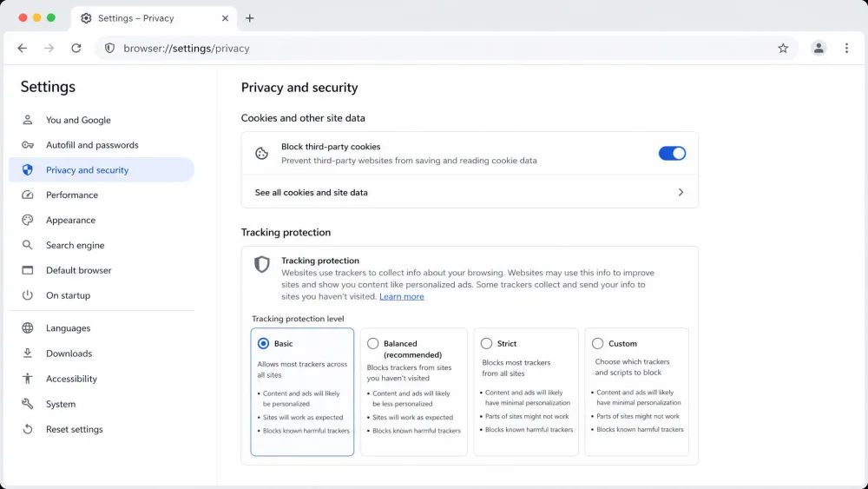Reload the page with refresh icon
The image size is (868, 489).
(x=76, y=48)
